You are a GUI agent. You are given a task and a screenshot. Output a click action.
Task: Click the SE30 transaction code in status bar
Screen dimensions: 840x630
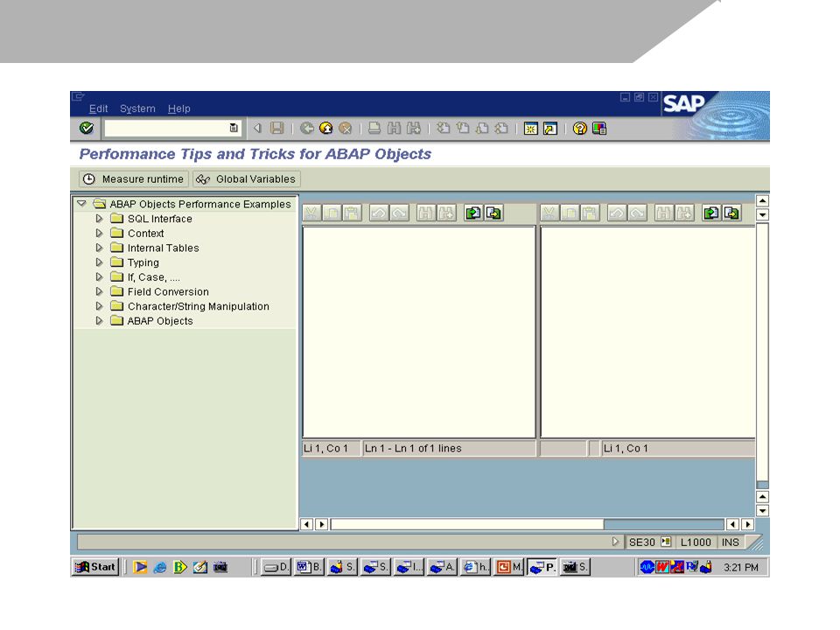coord(641,542)
